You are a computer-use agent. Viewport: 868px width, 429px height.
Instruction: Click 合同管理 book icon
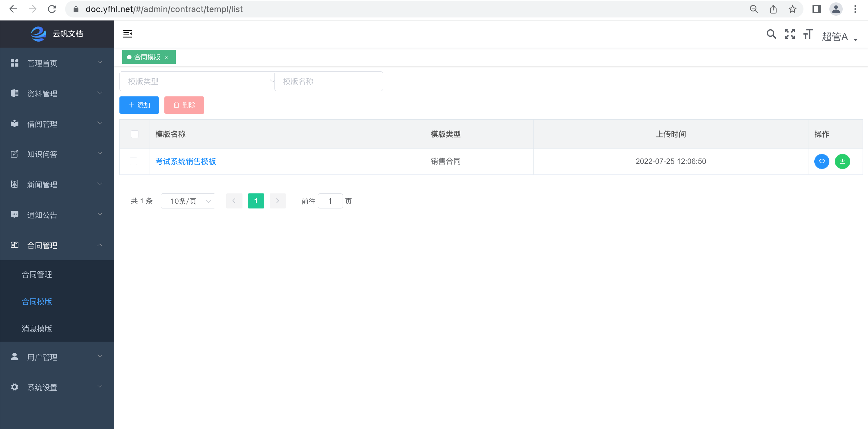[14, 245]
